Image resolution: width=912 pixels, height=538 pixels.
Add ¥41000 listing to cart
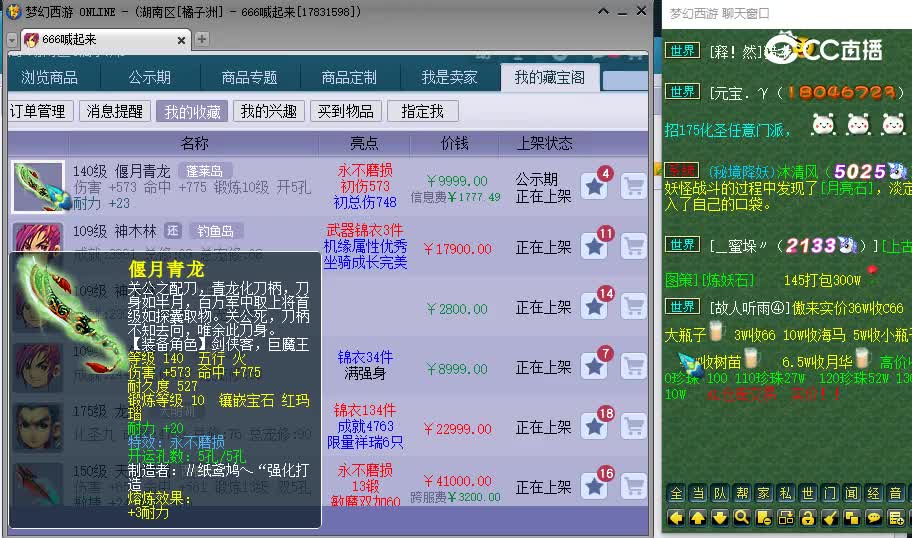(633, 487)
